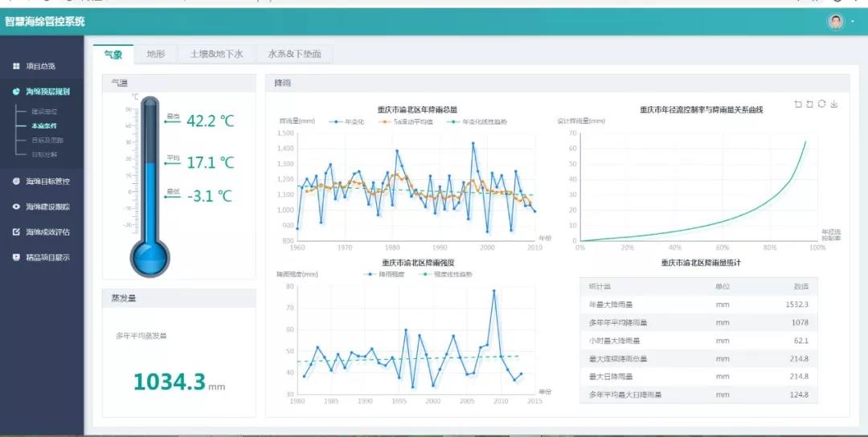Open the 项目总览 menu item
This screenshot has width=868, height=437.
tap(42, 67)
